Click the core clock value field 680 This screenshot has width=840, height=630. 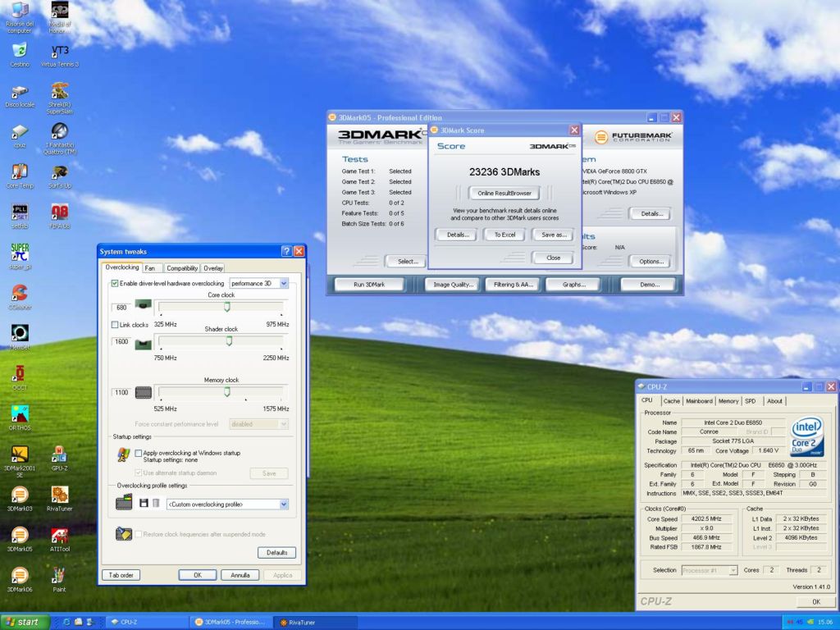[121, 308]
